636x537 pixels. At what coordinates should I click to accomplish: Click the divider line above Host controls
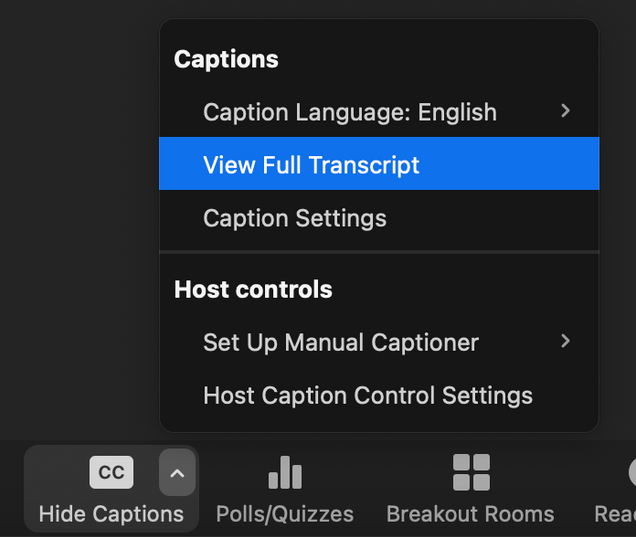tap(378, 253)
